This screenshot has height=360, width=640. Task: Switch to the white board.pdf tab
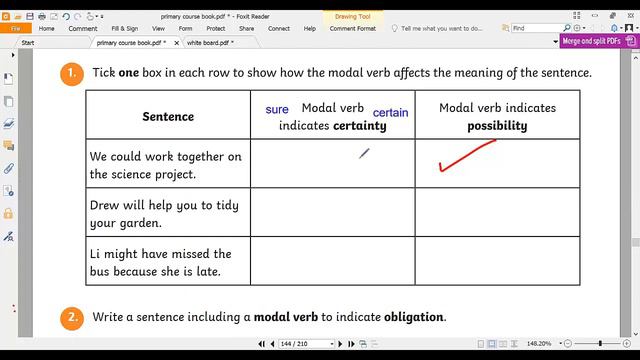[210, 42]
